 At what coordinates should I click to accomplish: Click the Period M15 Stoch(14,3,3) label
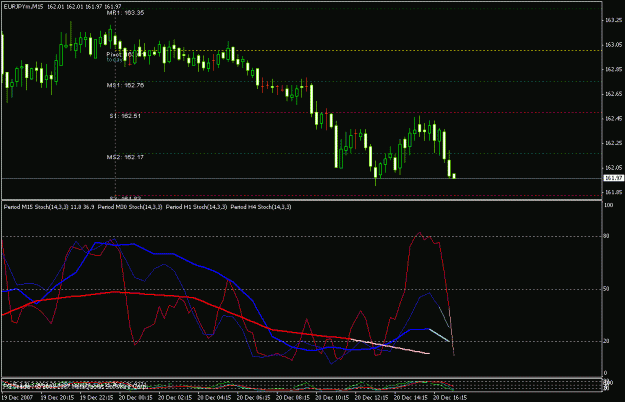point(36,207)
